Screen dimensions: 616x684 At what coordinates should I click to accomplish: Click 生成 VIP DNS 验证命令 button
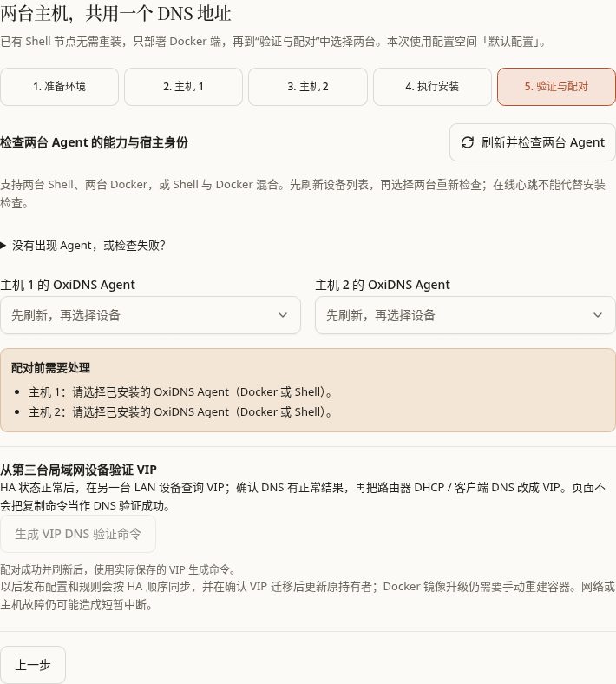(78, 534)
